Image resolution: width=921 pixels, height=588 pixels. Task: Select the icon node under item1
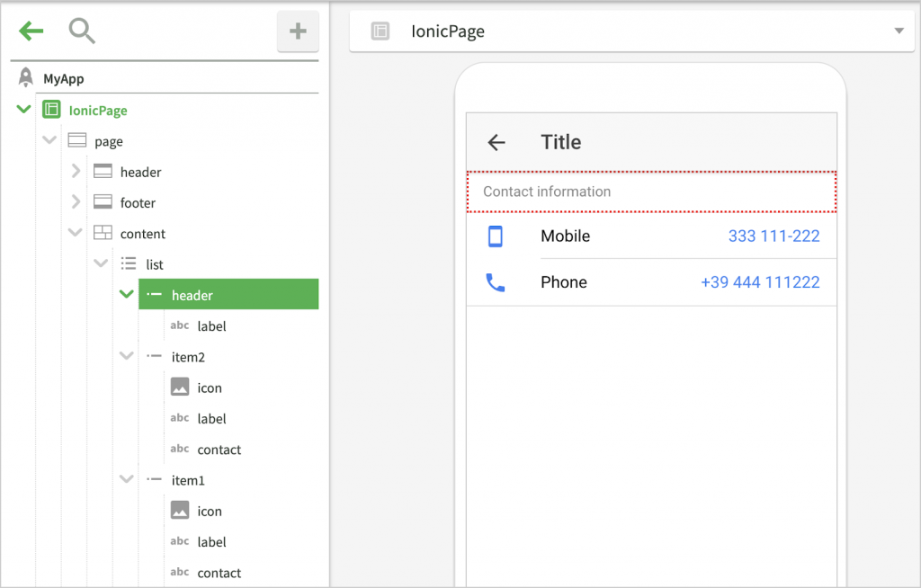pos(209,511)
